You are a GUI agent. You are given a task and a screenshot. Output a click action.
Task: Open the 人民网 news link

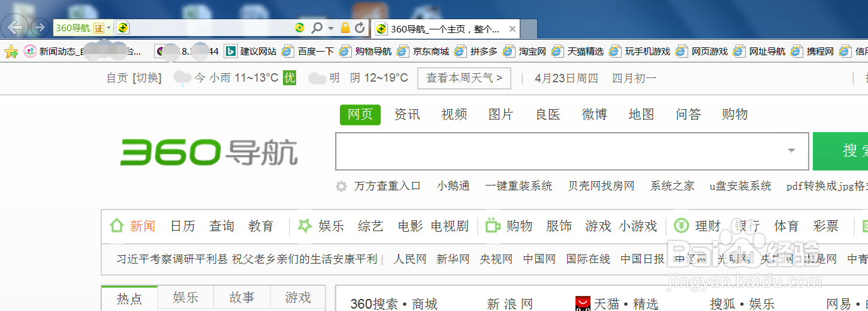410,259
